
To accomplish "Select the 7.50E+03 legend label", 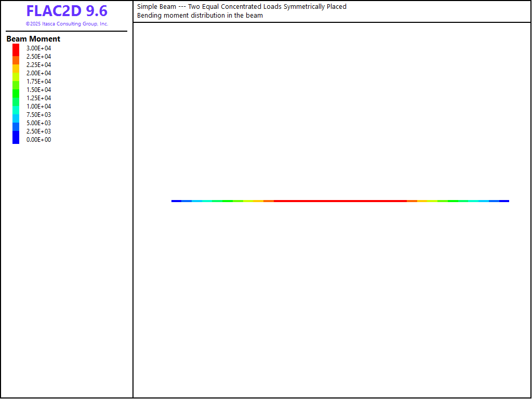I will coord(39,115).
